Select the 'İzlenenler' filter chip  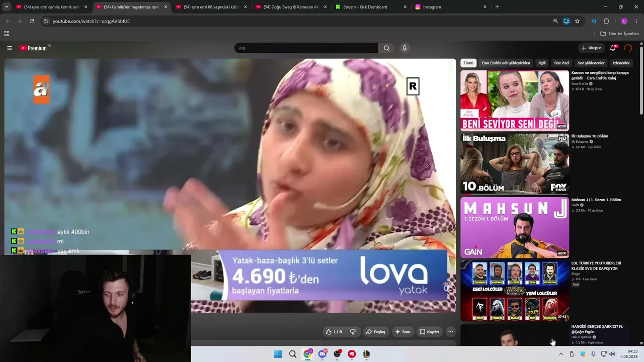[621, 63]
